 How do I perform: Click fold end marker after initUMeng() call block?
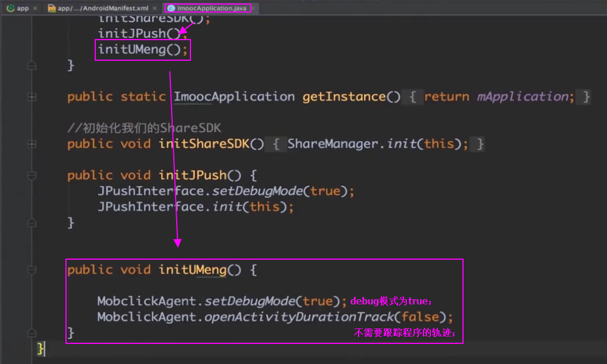click(32, 65)
